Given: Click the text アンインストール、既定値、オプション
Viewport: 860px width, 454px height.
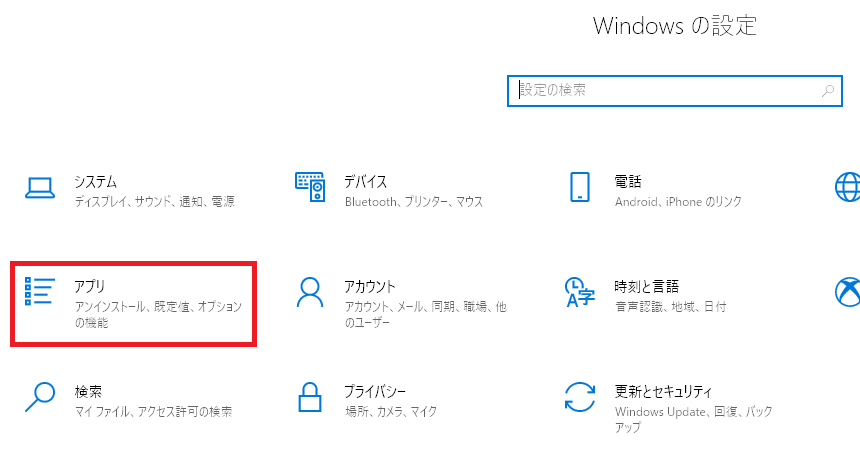Looking at the screenshot, I should 159,307.
